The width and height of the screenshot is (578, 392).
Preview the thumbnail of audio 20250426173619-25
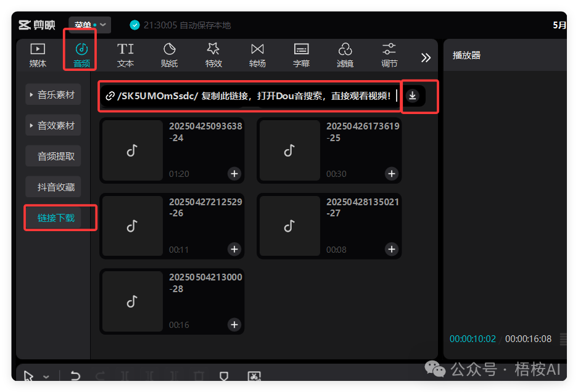tap(290, 150)
